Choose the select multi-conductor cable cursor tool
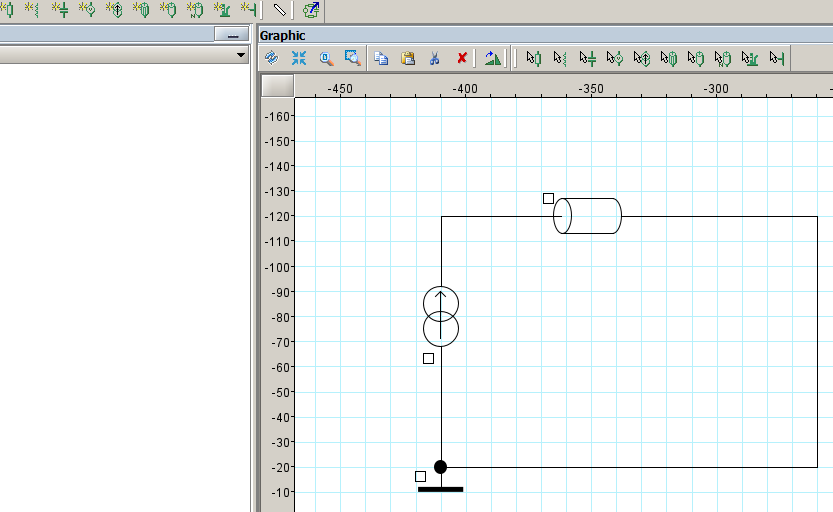 click(669, 58)
